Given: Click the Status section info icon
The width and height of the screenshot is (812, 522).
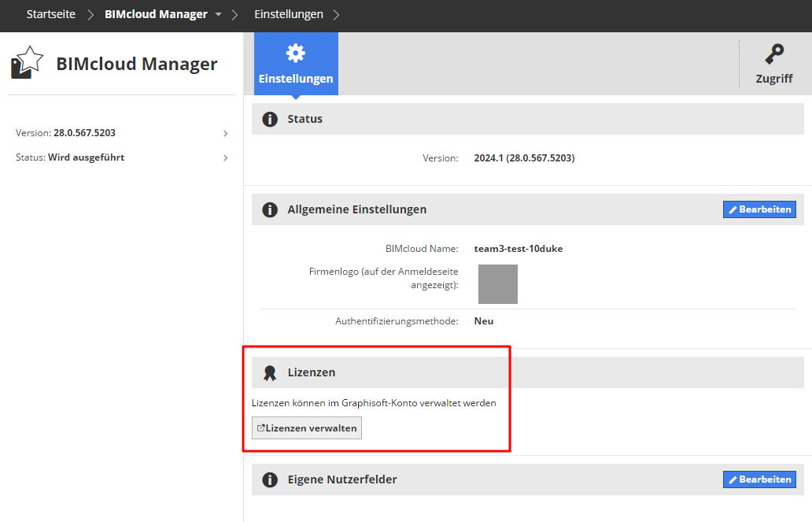Looking at the screenshot, I should point(270,120).
